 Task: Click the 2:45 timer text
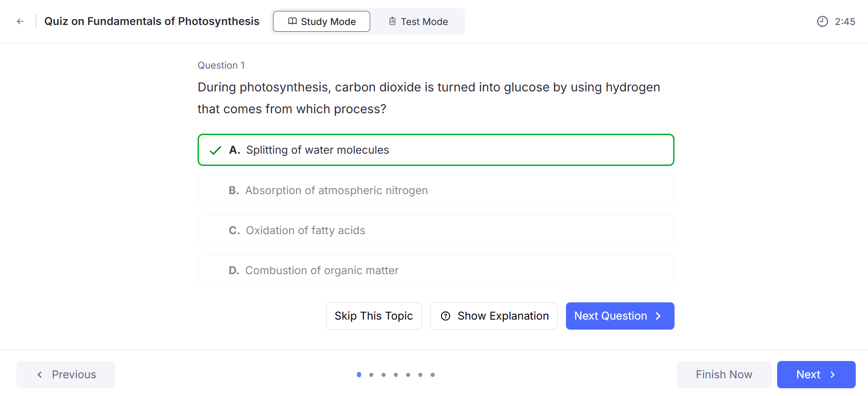[x=845, y=21]
